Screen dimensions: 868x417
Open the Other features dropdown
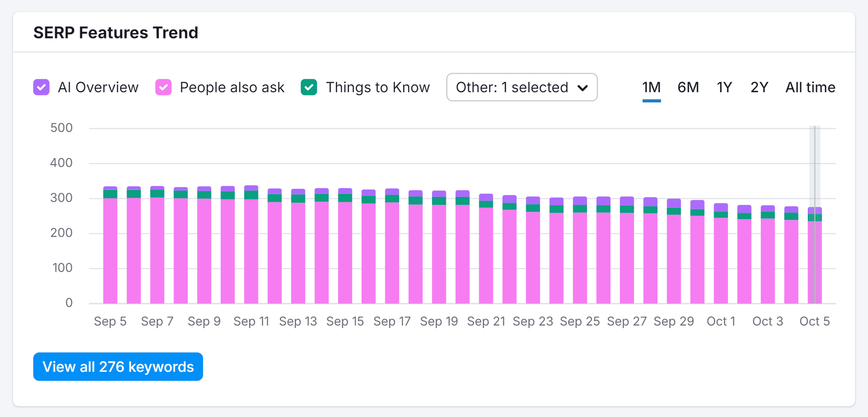[521, 87]
